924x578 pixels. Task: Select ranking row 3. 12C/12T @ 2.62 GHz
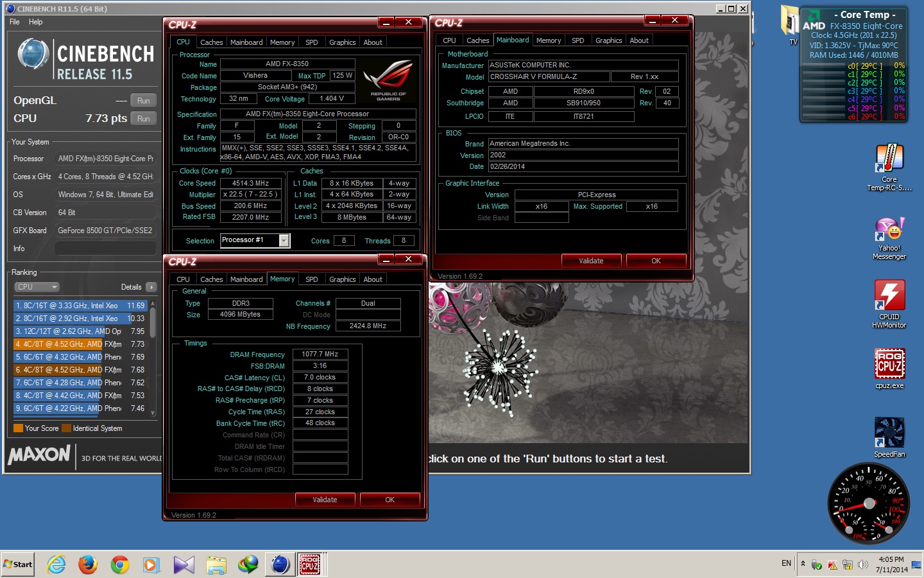pos(81,331)
